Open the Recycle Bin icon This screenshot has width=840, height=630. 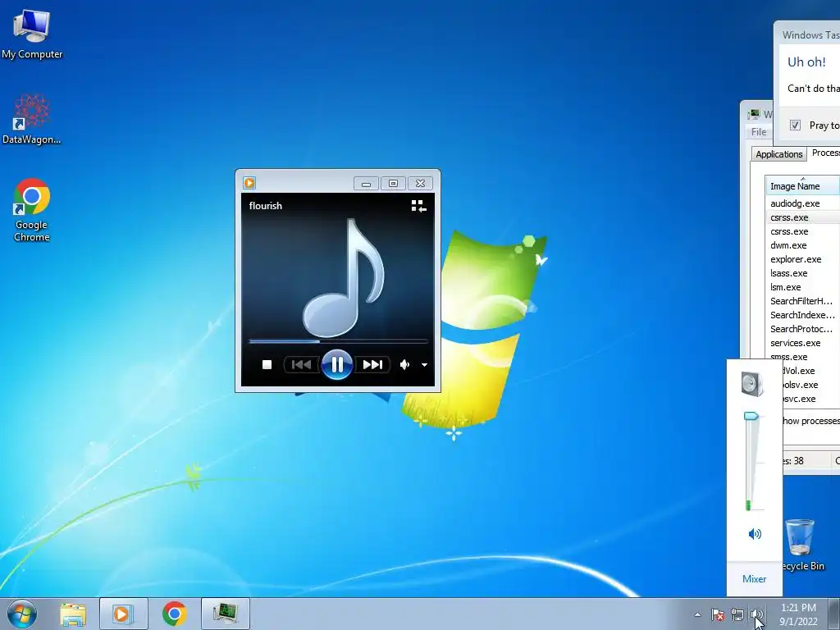pyautogui.click(x=801, y=545)
